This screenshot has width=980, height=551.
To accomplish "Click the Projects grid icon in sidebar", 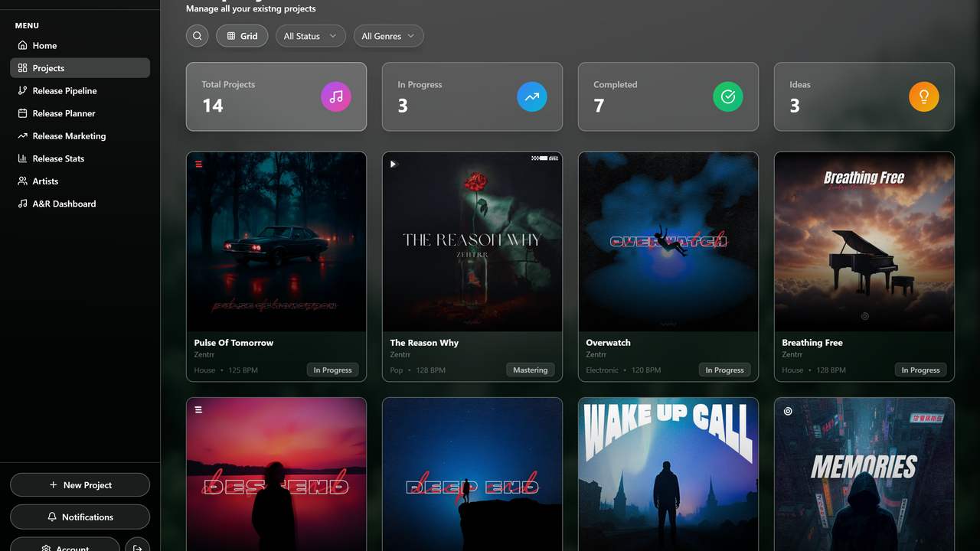I will [22, 68].
